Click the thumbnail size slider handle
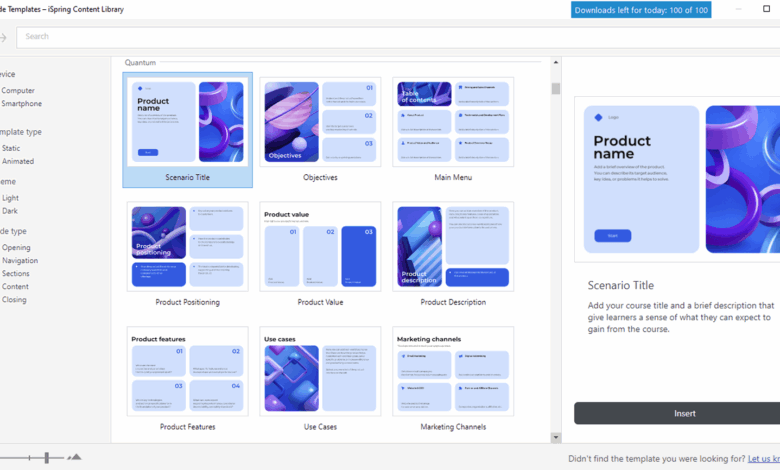Viewport: 780px width, 470px height. (x=46, y=458)
